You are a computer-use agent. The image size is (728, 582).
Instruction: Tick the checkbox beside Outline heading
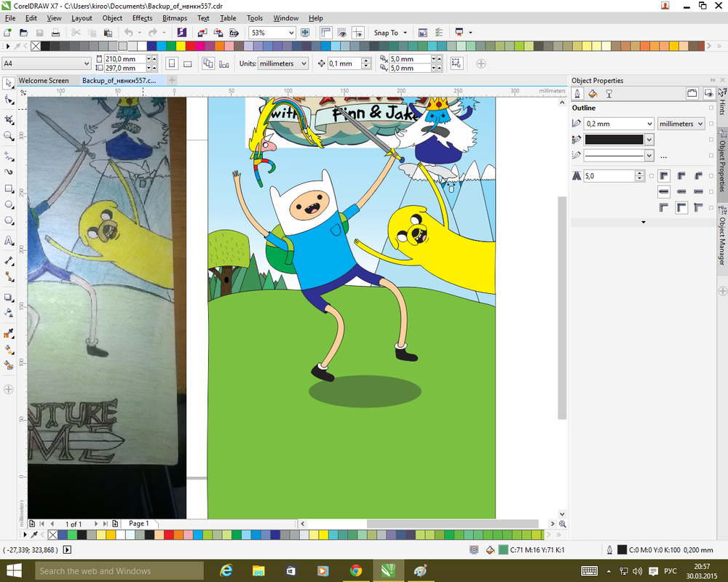711,108
